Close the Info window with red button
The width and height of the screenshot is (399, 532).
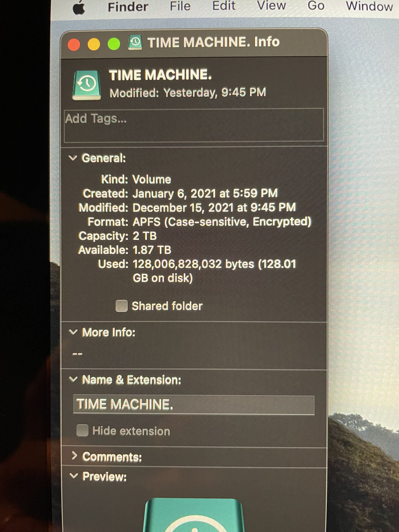coord(74,44)
